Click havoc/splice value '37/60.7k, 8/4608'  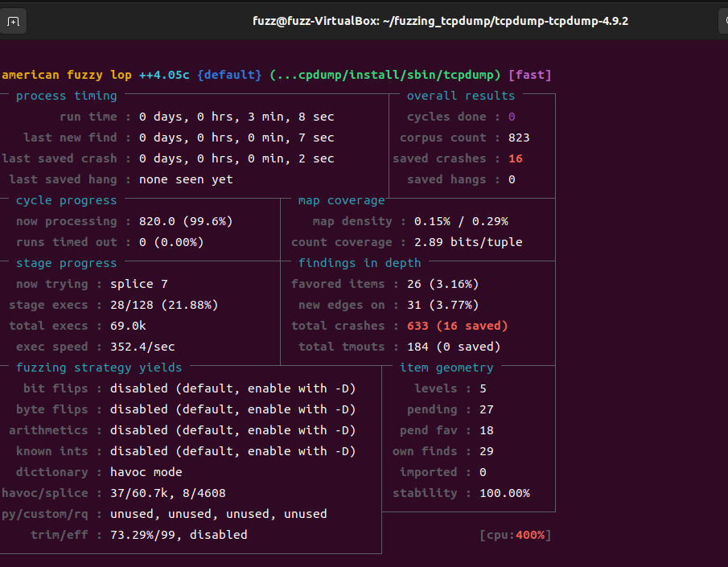[167, 493]
